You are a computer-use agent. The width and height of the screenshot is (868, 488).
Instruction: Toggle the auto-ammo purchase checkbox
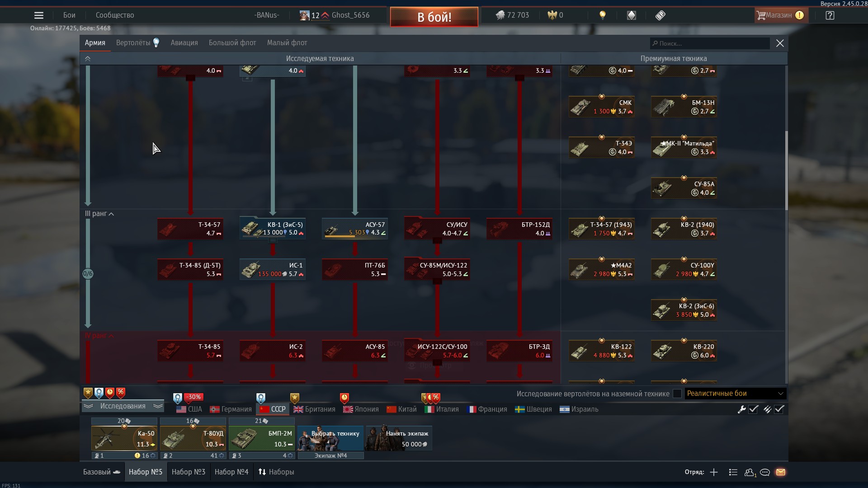click(x=779, y=409)
